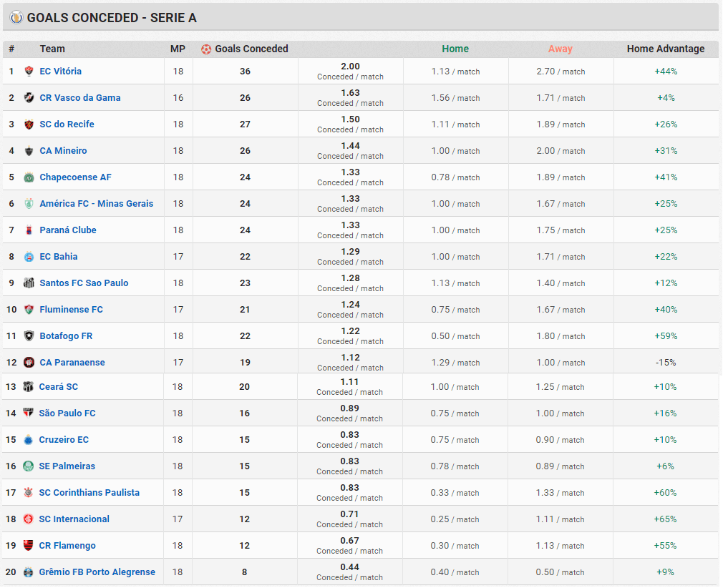The height and width of the screenshot is (588, 723).
Task: Click the Goals Conceded - Serie A title
Action: click(112, 17)
